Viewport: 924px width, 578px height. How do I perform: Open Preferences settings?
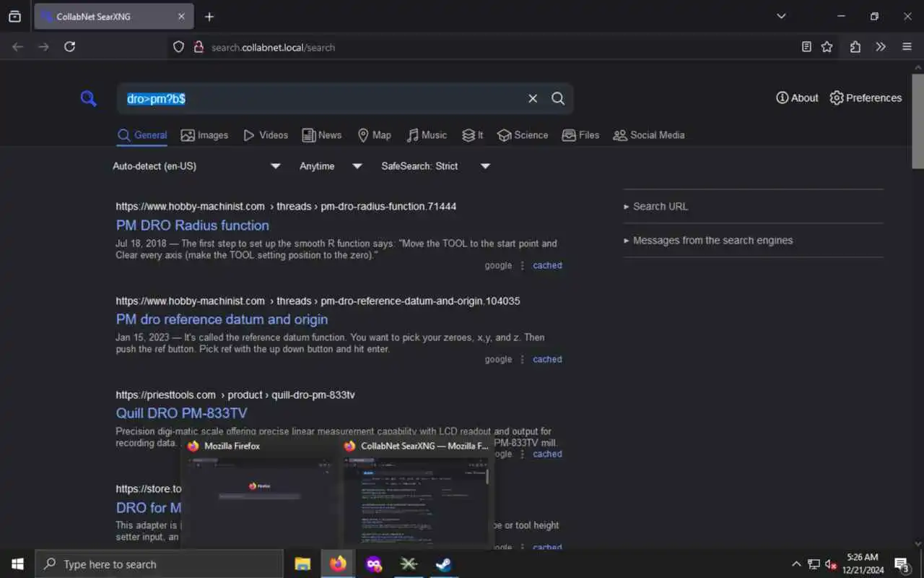pyautogui.click(x=866, y=98)
